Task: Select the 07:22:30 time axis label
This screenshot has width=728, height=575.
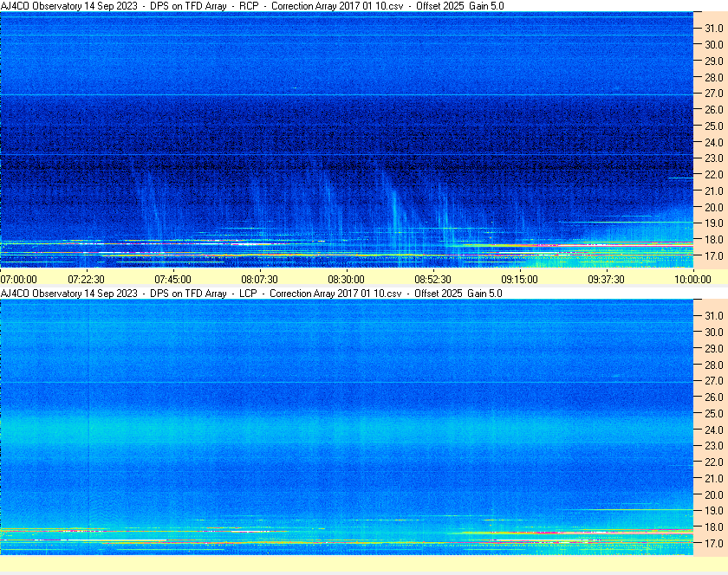Action: click(87, 279)
